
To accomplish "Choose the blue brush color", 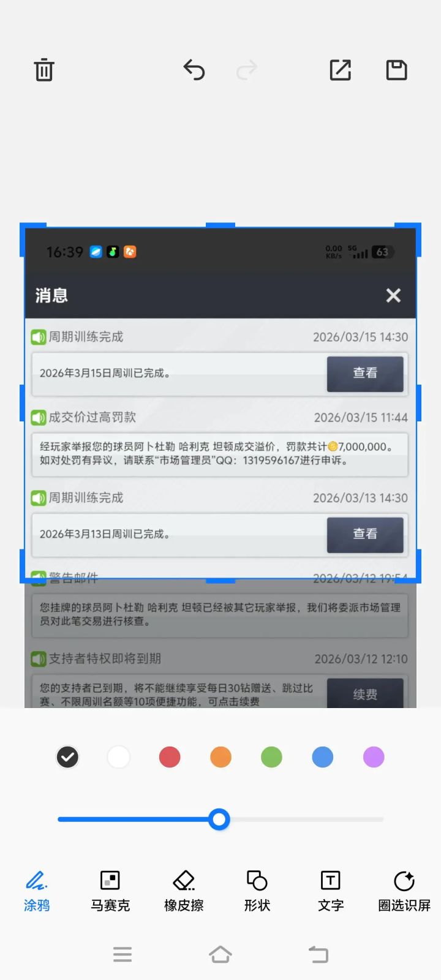I will pyautogui.click(x=323, y=757).
